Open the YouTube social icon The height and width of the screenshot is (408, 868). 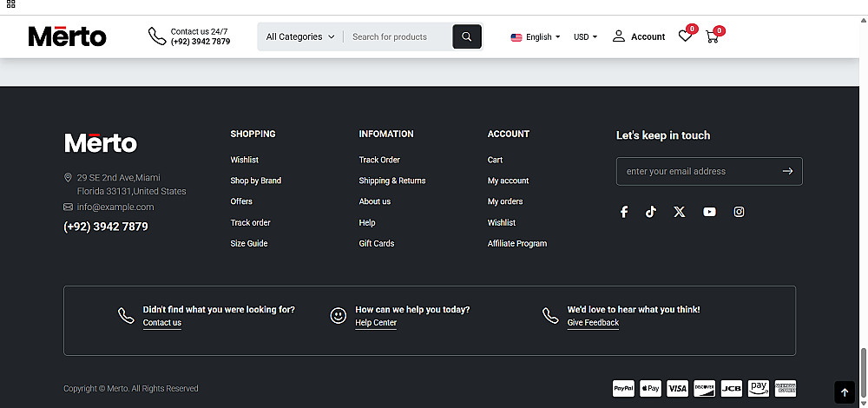[x=709, y=212]
